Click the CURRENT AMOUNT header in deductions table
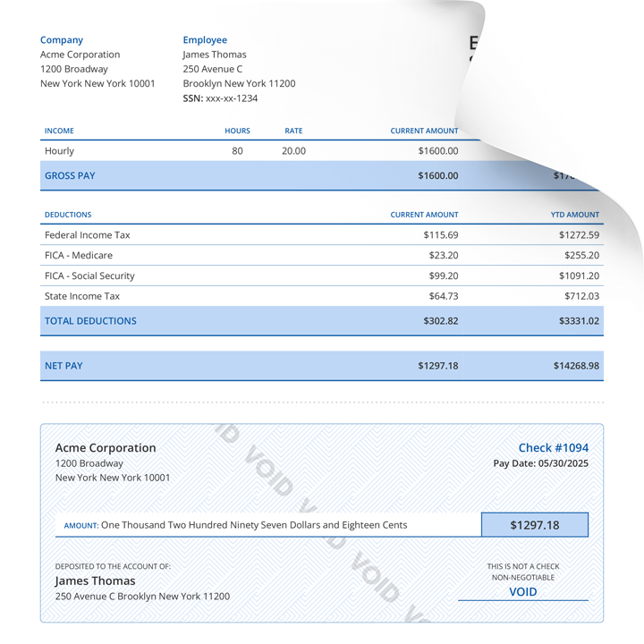The width and height of the screenshot is (644, 644). [424, 215]
